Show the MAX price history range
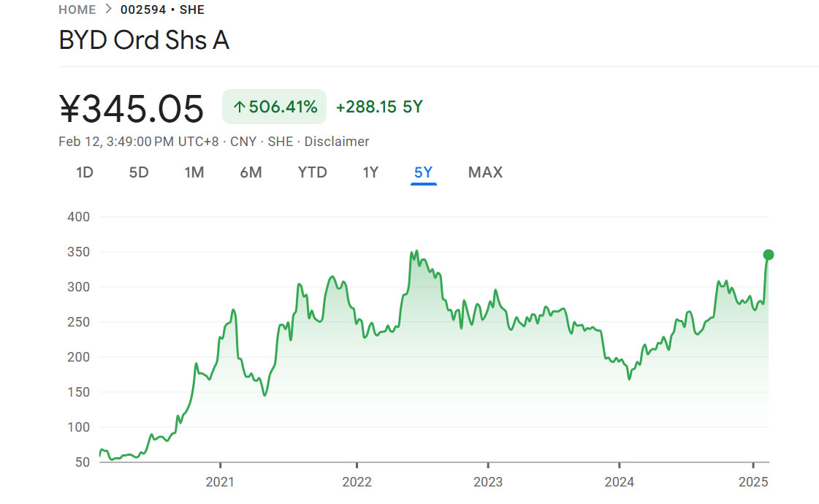This screenshot has height=504, width=819. (x=485, y=172)
